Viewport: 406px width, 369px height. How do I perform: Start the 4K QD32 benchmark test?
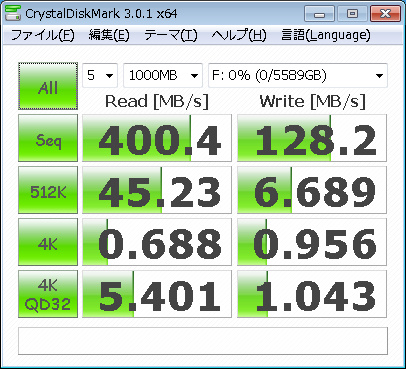click(48, 294)
